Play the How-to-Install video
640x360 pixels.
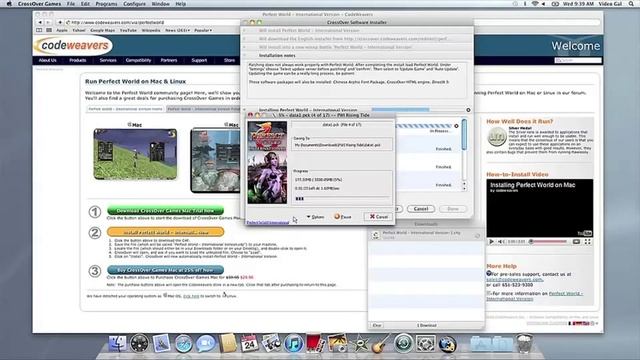point(491,242)
